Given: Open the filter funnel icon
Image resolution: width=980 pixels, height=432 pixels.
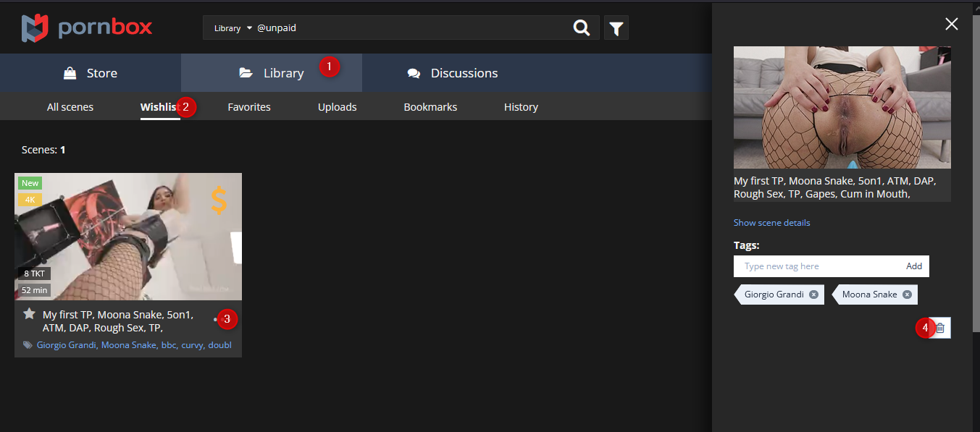Looking at the screenshot, I should coord(616,28).
